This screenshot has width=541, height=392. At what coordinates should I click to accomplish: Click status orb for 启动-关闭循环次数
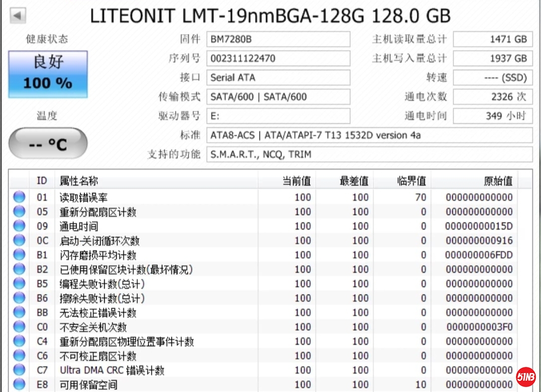(19, 240)
